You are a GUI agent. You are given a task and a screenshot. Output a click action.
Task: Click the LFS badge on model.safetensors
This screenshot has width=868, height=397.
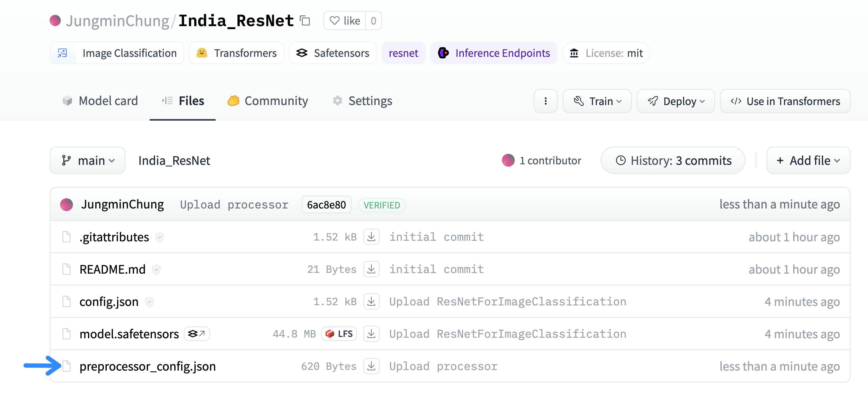pos(339,334)
